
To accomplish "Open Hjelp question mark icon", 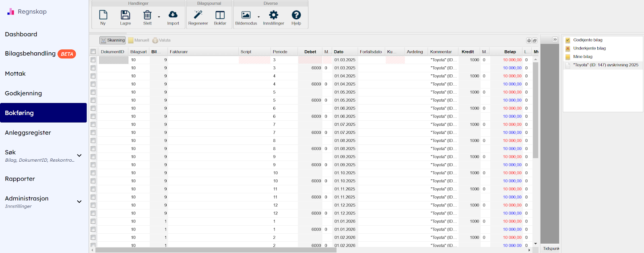I will (296, 17).
